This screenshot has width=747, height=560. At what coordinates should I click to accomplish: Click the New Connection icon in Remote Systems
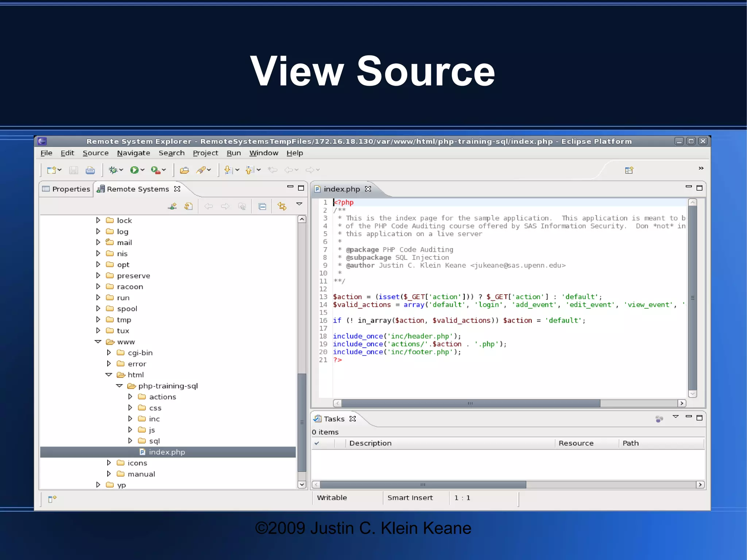point(173,206)
